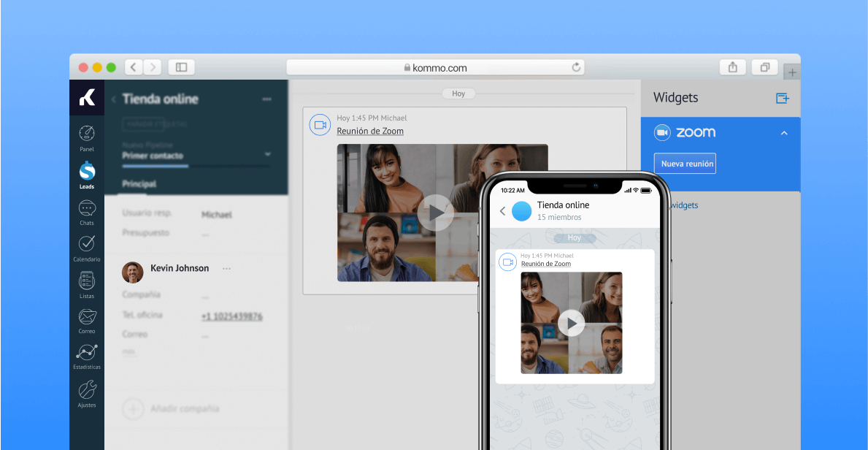Go to Listas in the sidebar
Image resolution: width=868 pixels, height=450 pixels.
[87, 281]
